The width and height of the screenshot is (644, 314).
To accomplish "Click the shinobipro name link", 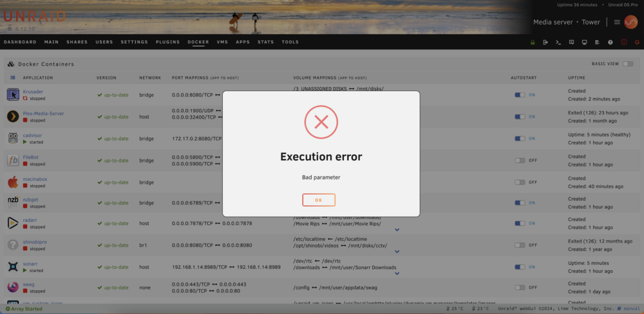I will point(35,242).
